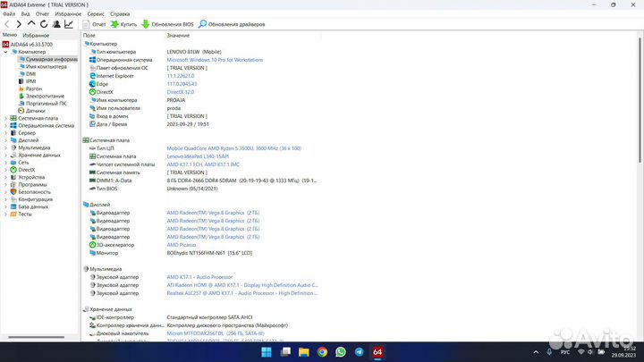The width and height of the screenshot is (644, 362).
Task: Open the Сервис menu
Action: coord(96,14)
